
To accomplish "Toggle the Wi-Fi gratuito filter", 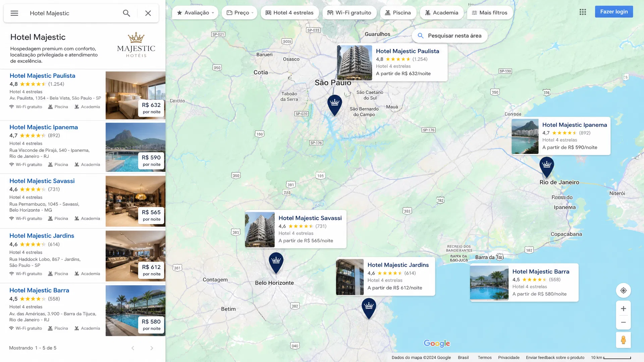I will click(349, 13).
